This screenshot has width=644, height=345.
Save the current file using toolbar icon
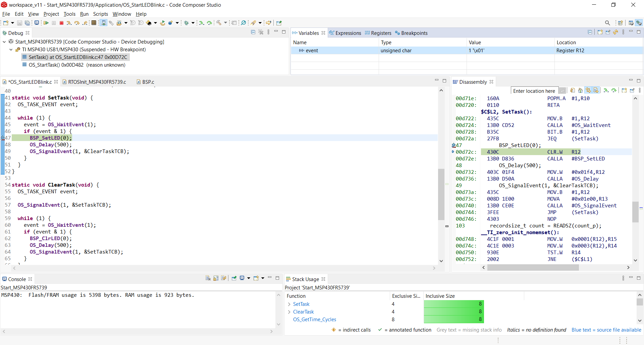[19, 23]
